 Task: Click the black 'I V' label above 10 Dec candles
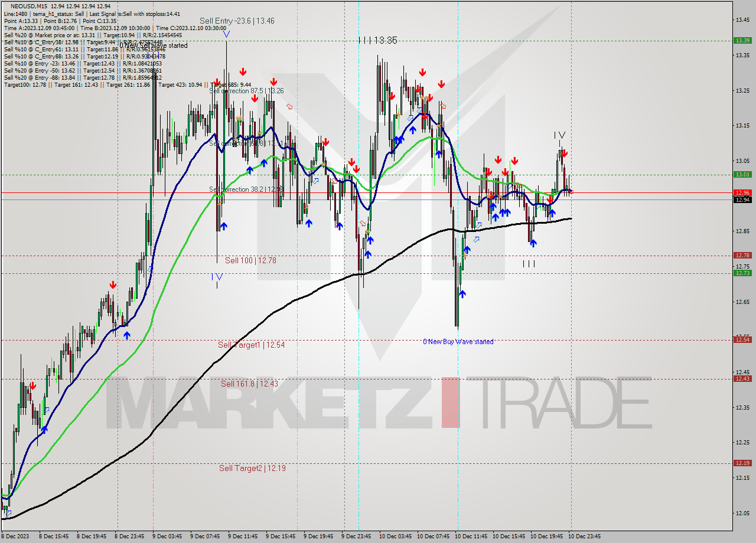[559, 135]
